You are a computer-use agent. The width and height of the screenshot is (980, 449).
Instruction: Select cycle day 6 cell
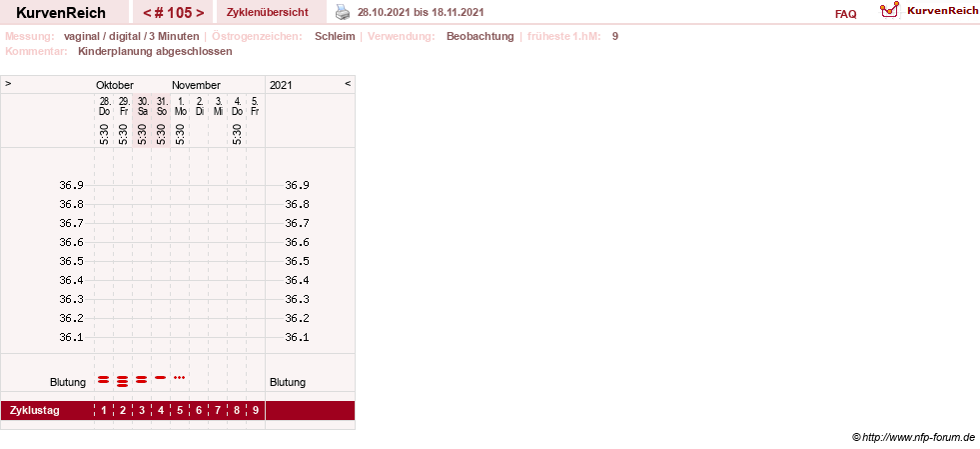199,411
